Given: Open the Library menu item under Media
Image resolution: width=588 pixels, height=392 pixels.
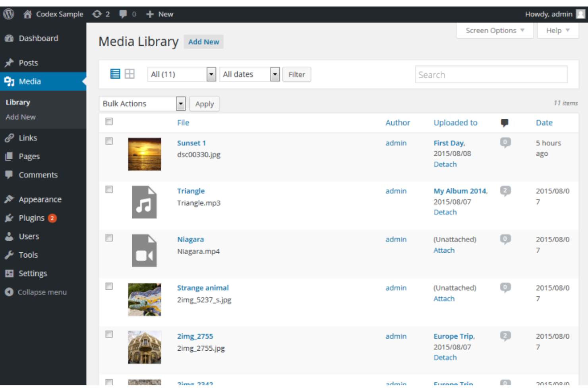Looking at the screenshot, I should [x=17, y=102].
